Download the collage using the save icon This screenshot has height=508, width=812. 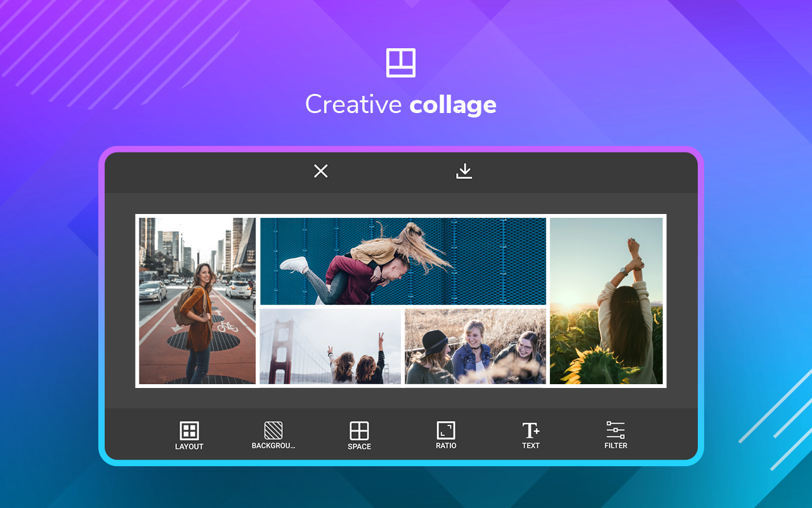[464, 171]
